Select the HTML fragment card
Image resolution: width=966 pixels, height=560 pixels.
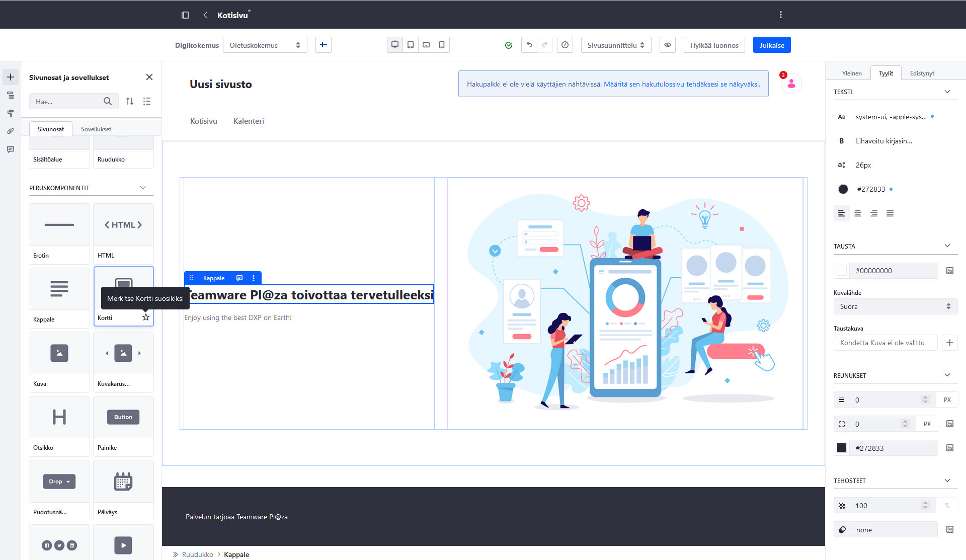[x=123, y=234]
